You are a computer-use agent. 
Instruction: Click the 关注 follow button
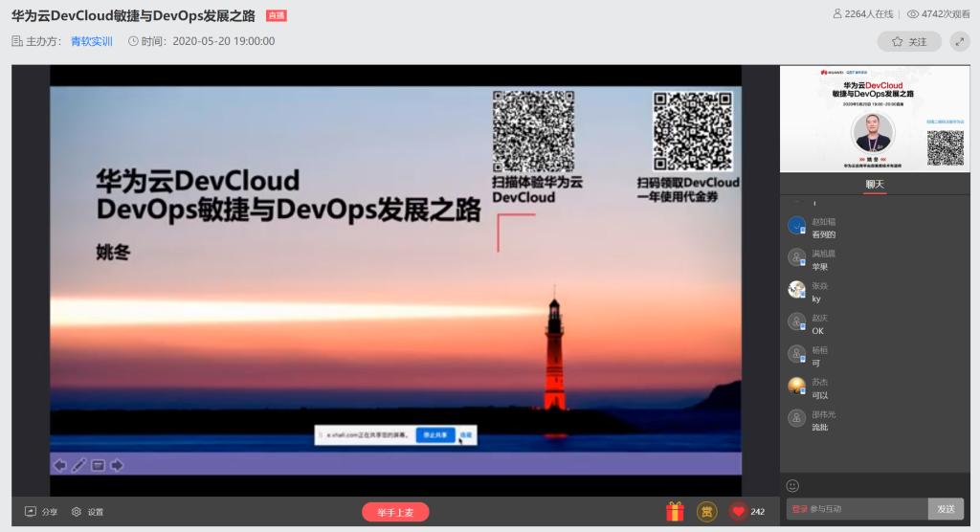point(908,42)
